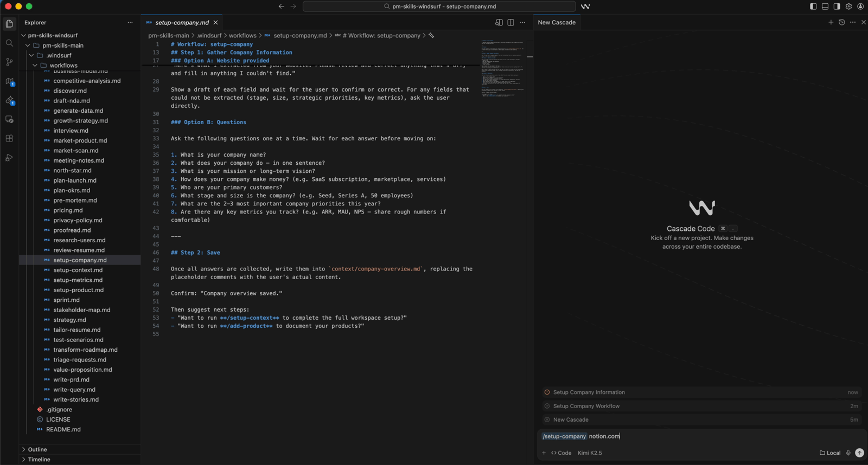Screen dimensions: 868x465
Task: Open the Local workspace selector
Action: tap(830, 453)
